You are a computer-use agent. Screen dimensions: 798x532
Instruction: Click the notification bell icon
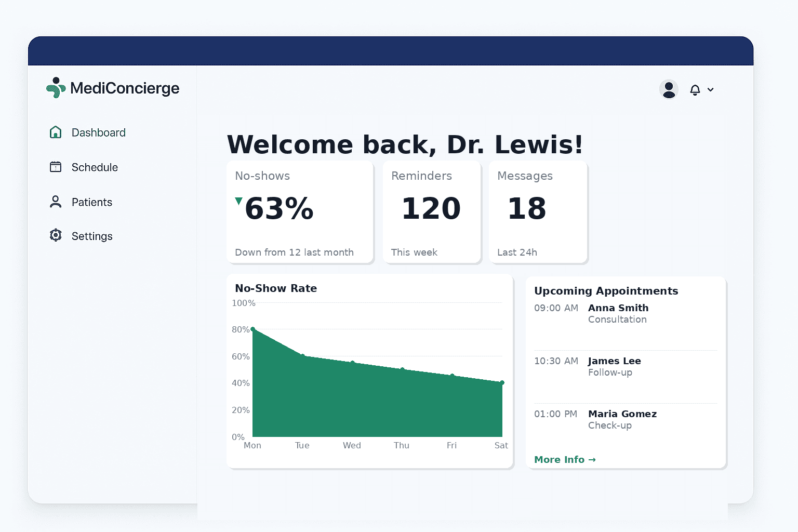[695, 89]
